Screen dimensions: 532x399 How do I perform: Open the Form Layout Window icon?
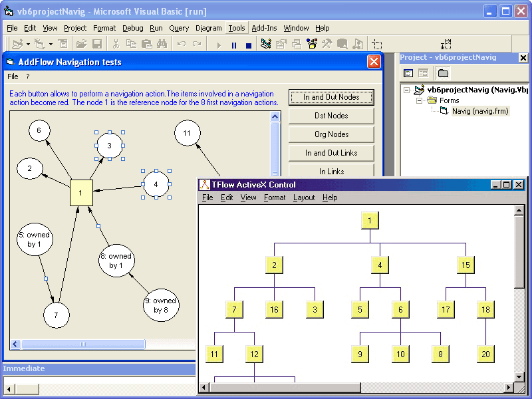click(x=297, y=44)
